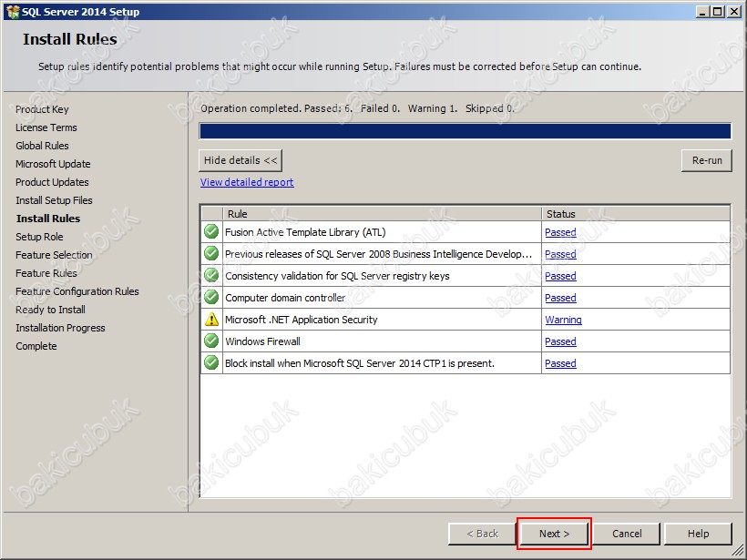
Task: Click the check icon for Block install CTP1 rule
Action: click(x=211, y=363)
